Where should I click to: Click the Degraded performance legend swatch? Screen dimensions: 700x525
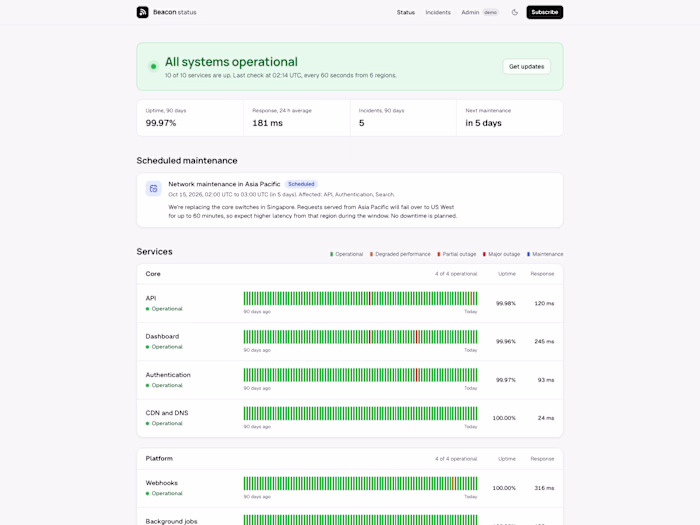[371, 254]
